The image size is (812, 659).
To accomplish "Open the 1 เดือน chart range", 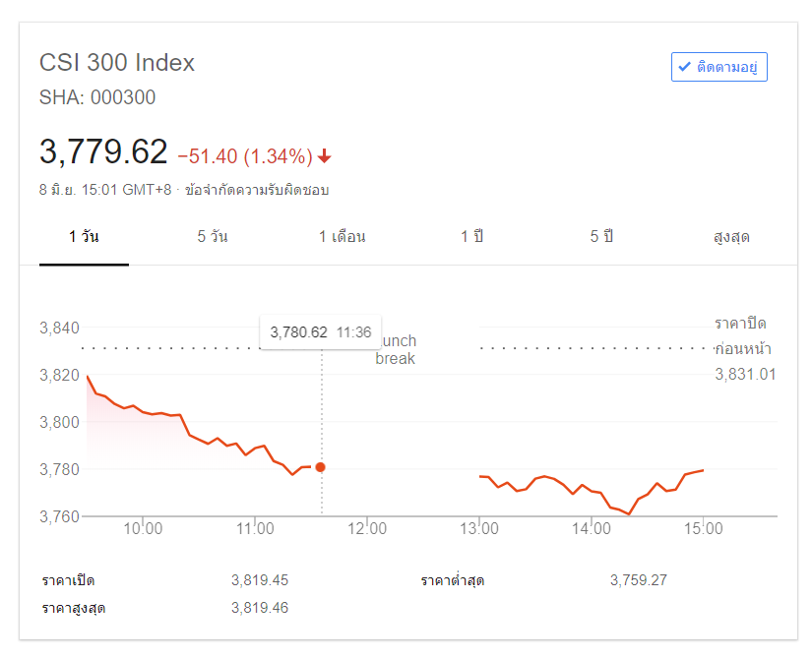I will tap(342, 237).
